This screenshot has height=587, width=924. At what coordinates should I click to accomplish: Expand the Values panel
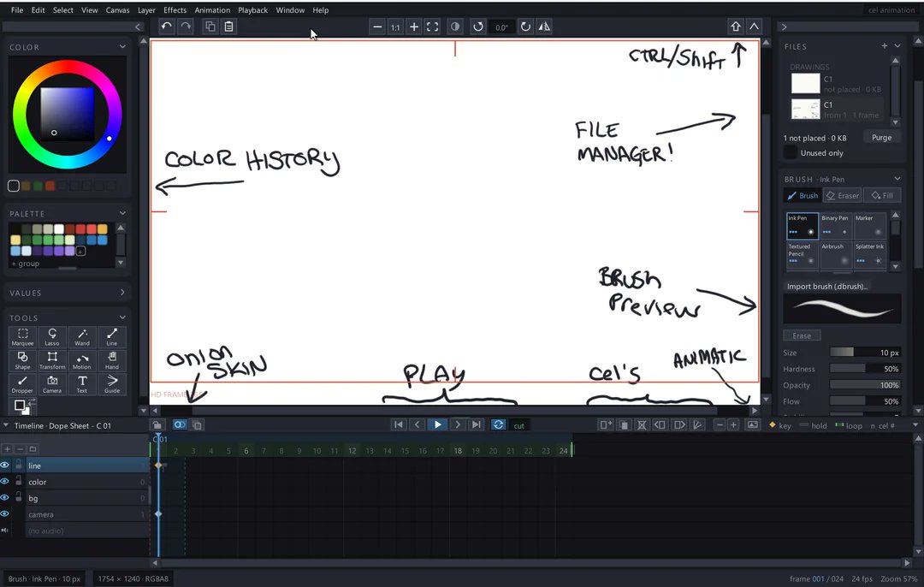point(122,293)
